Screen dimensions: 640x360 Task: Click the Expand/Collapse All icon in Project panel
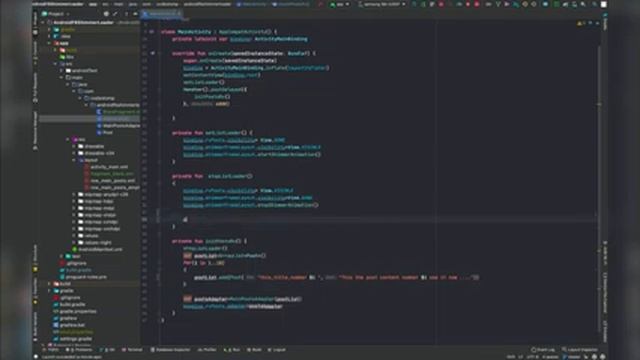116,14
